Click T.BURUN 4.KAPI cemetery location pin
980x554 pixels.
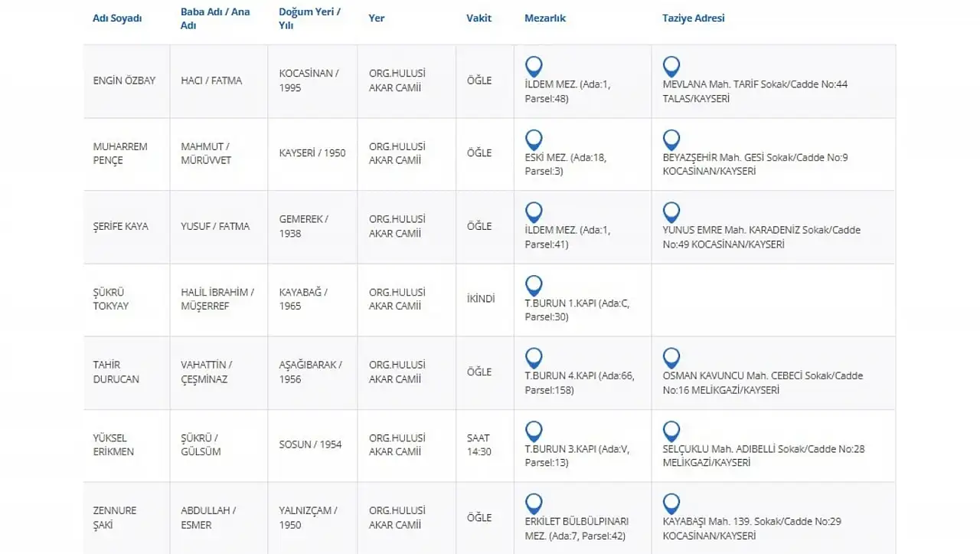534,359
